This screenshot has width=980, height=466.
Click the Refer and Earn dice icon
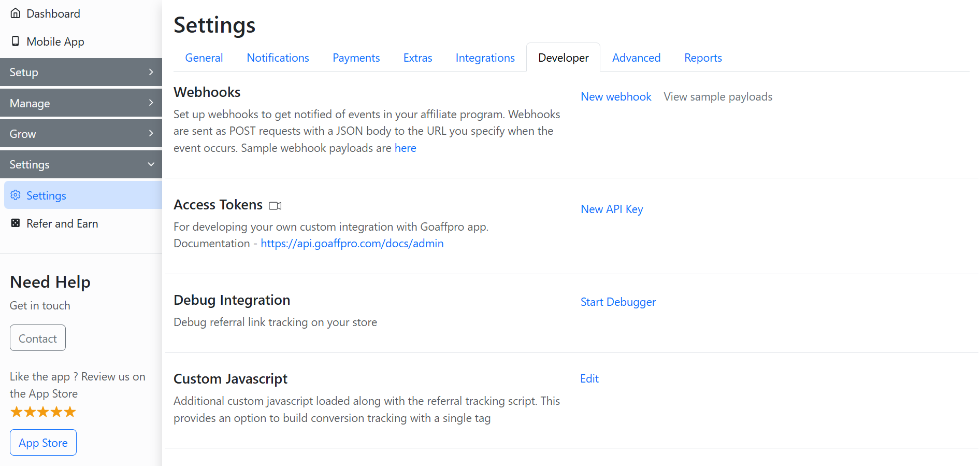(16, 223)
